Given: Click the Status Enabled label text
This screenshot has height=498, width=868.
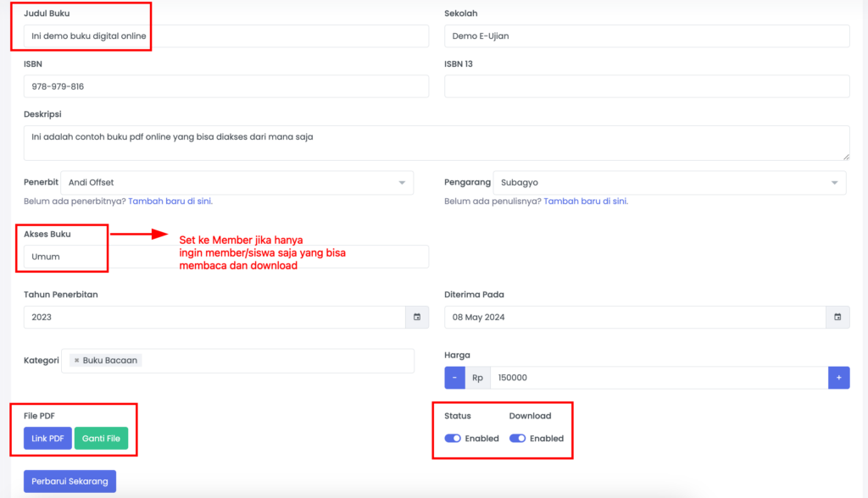Looking at the screenshot, I should pyautogui.click(x=481, y=438).
